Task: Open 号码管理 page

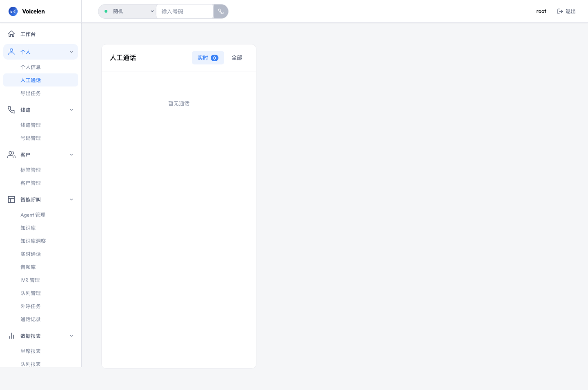Action: coord(40,138)
